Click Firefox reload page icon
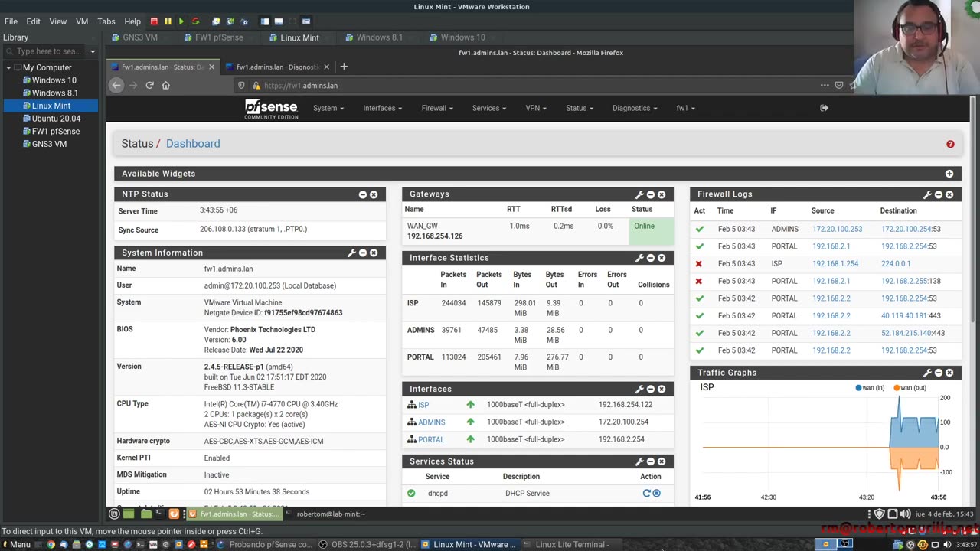980x551 pixels. click(x=149, y=85)
